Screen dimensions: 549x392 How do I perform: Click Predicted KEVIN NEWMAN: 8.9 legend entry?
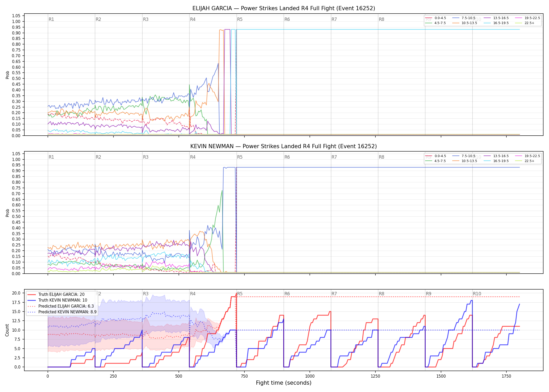[x=62, y=312]
